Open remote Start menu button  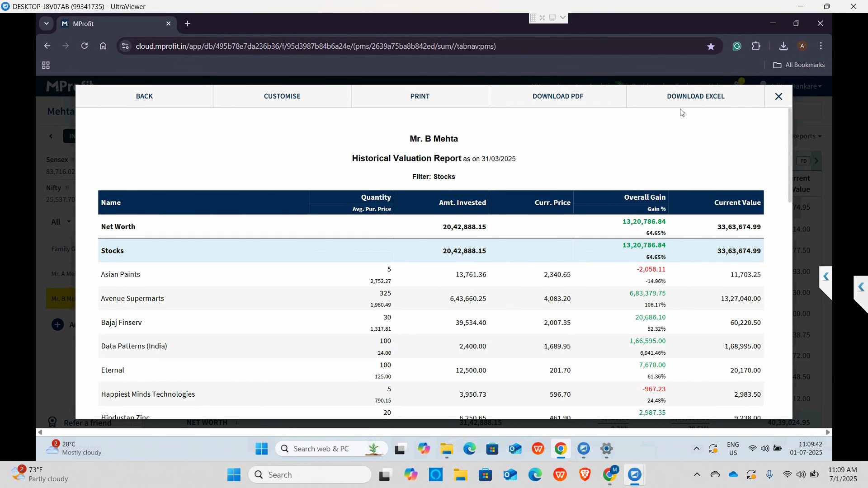[x=261, y=449]
